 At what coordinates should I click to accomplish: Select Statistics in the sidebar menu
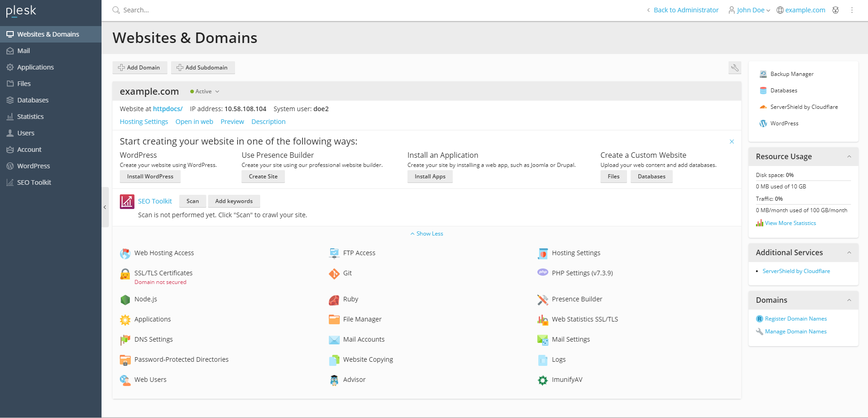coord(30,117)
